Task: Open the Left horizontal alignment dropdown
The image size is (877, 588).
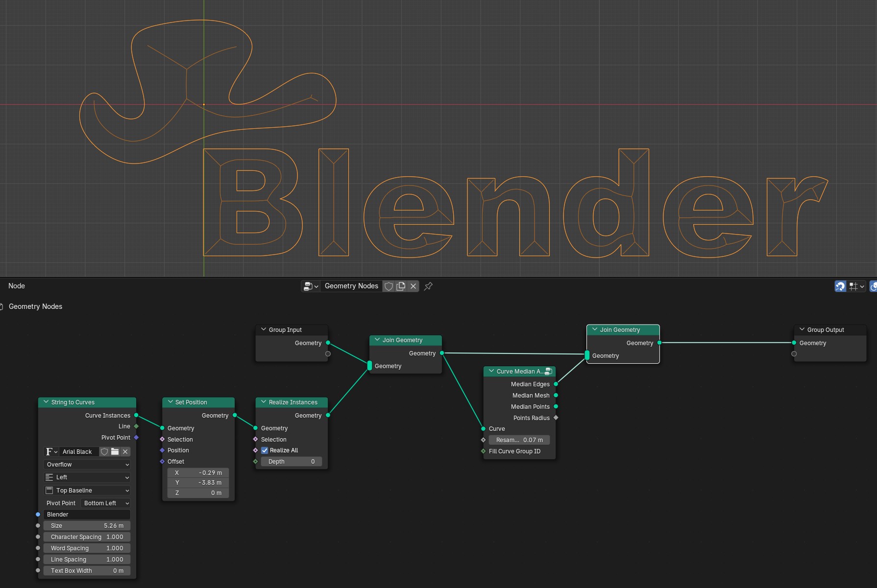Action: point(87,477)
